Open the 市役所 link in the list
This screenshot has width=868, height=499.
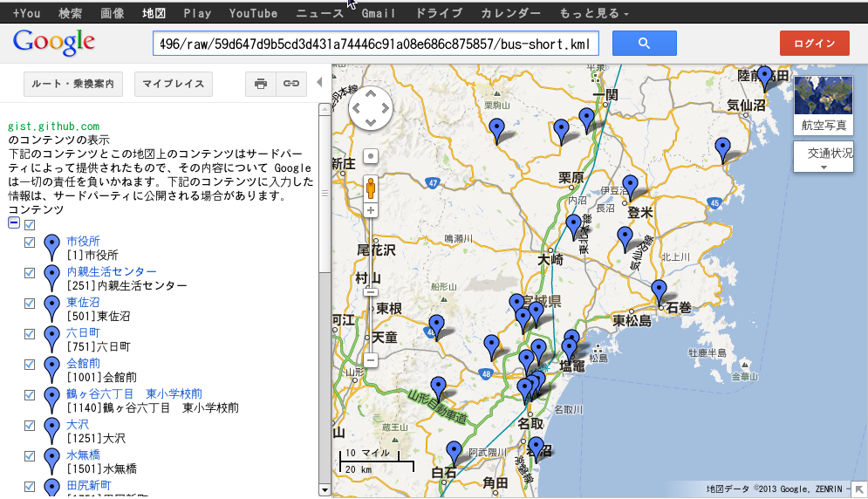tap(83, 241)
